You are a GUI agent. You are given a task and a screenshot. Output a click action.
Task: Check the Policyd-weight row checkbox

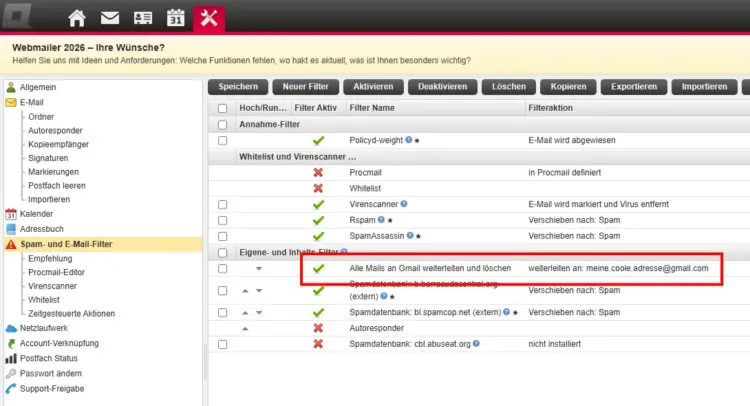pyautogui.click(x=222, y=141)
